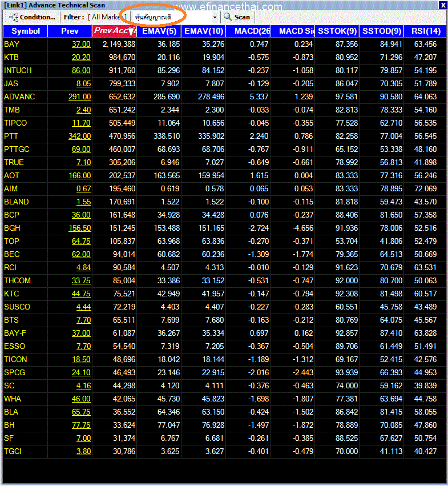Select the BAY-F symbol
The width and height of the screenshot is (448, 486).
15,333
